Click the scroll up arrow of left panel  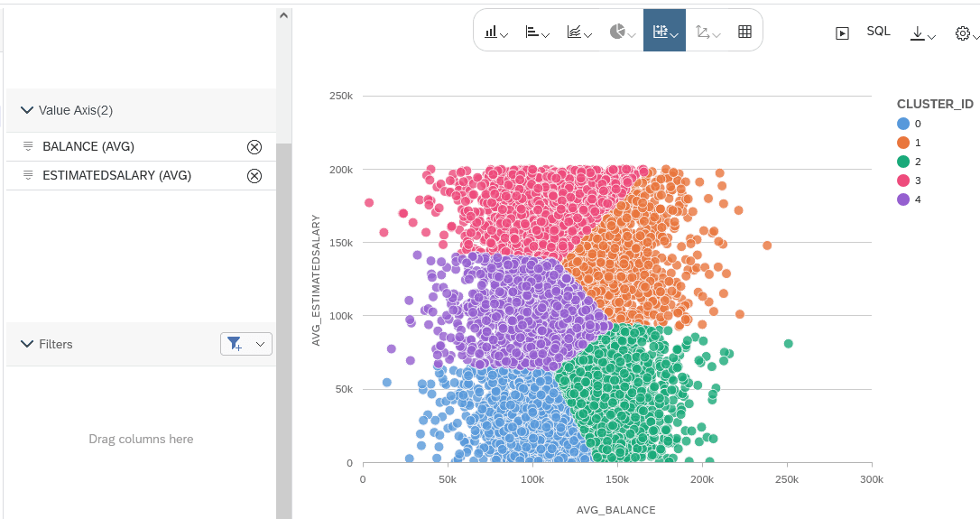(283, 15)
